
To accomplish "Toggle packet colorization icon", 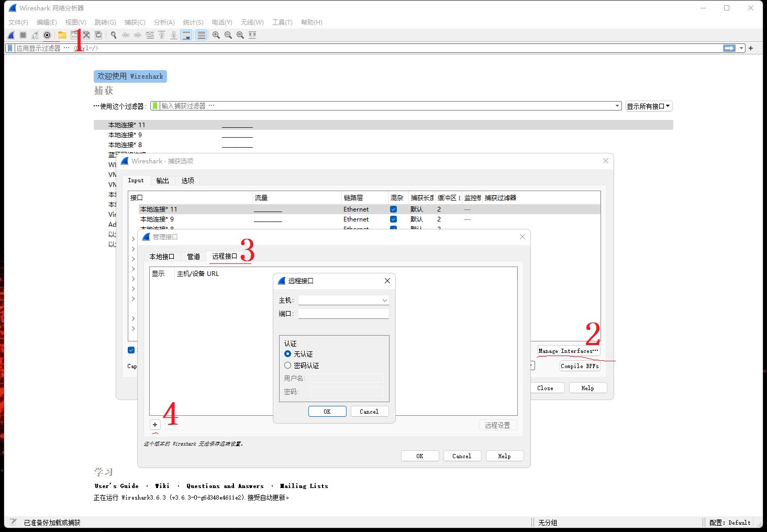I will [x=202, y=35].
